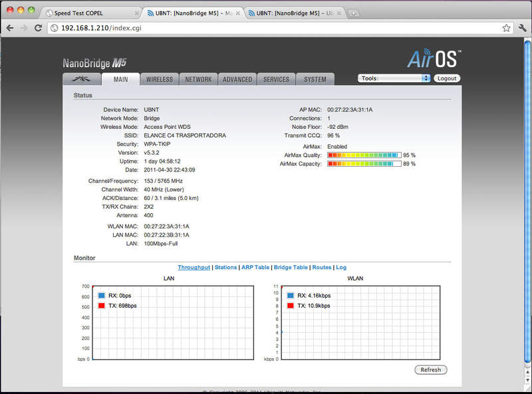Click the WLAN TX red legend swatch
The width and height of the screenshot is (532, 394).
(x=291, y=306)
